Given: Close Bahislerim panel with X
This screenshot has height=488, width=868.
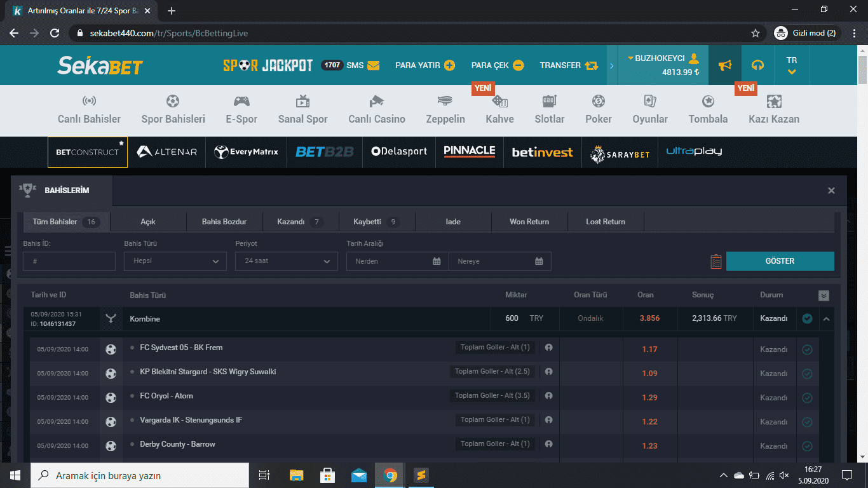Looking at the screenshot, I should point(831,191).
